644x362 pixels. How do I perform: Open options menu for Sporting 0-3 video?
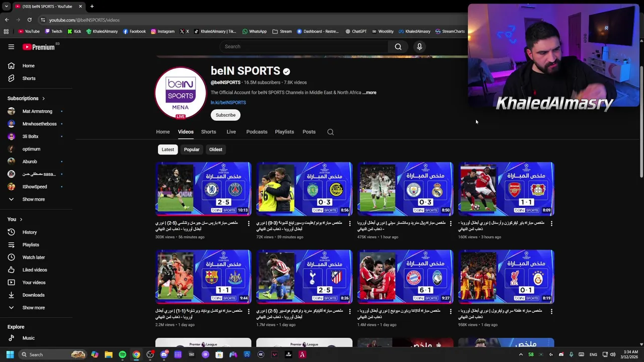(350, 223)
